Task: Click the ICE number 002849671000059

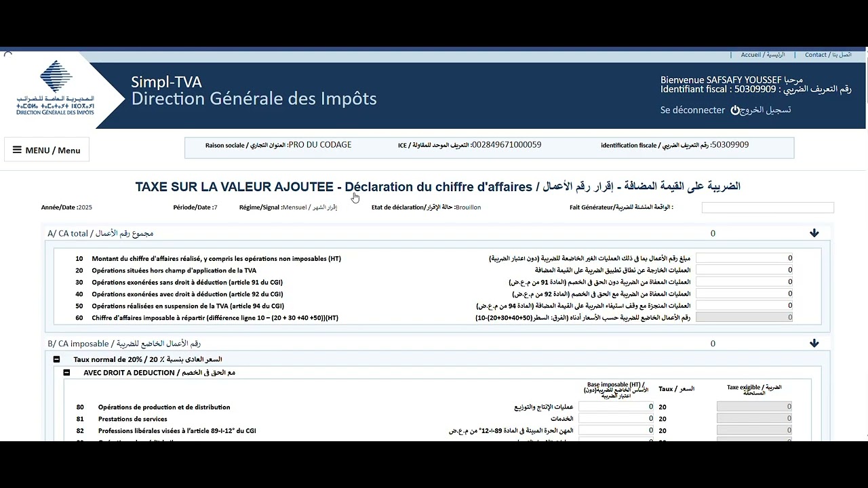Action: 506,145
